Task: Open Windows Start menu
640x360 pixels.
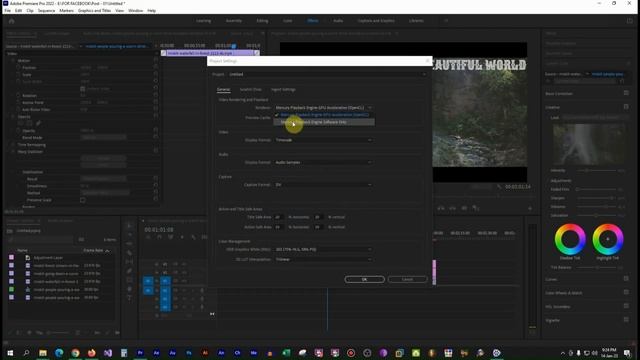Action: [x=10, y=353]
